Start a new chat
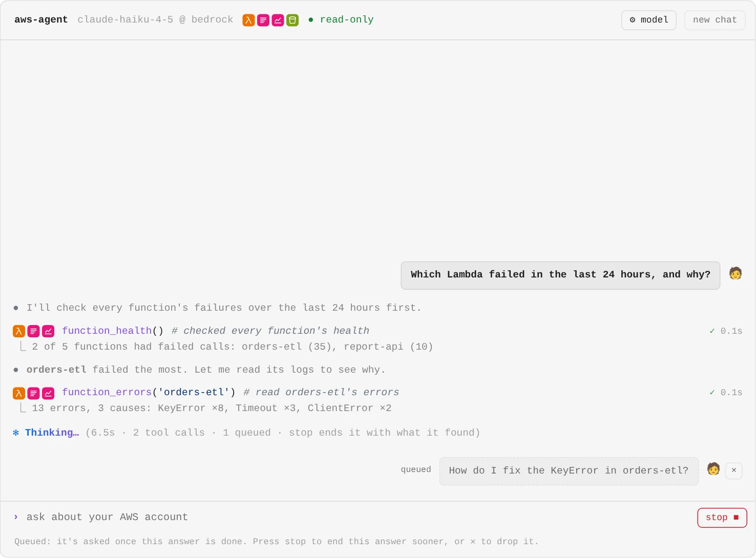The width and height of the screenshot is (756, 559). pyautogui.click(x=715, y=20)
